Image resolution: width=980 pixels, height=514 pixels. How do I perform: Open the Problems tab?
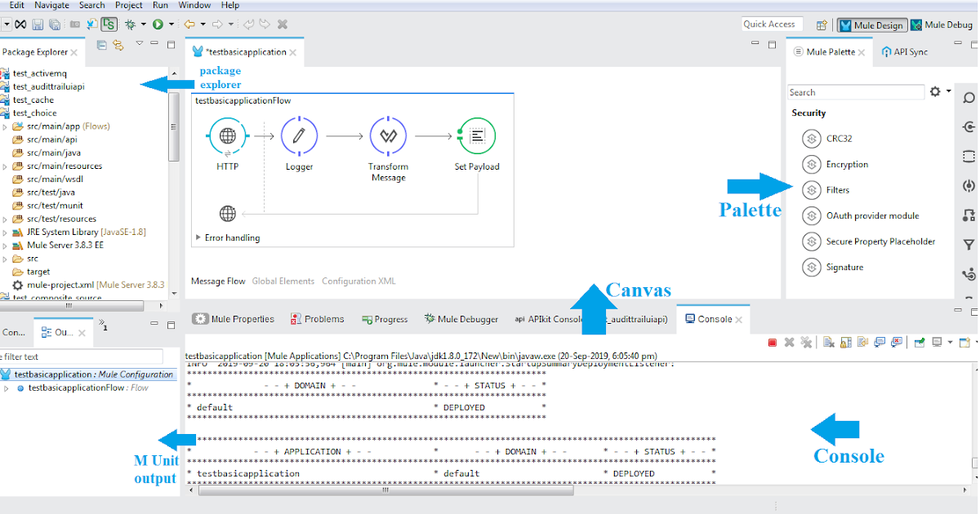[317, 319]
